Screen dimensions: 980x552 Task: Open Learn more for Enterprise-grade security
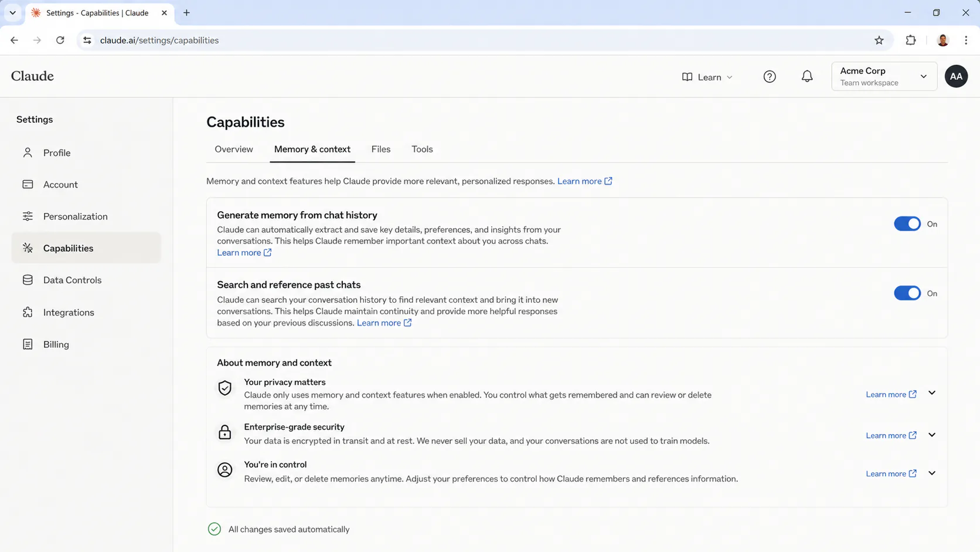[x=891, y=435]
